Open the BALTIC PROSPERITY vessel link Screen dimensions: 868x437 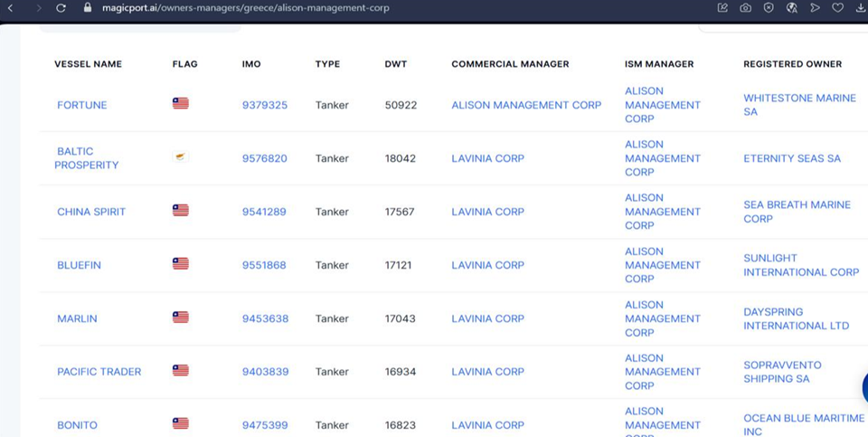(87, 157)
